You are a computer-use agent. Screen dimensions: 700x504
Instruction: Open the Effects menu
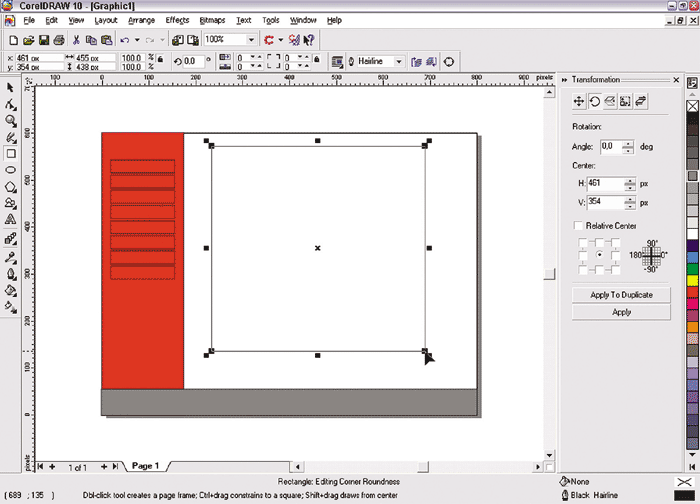pos(177,20)
